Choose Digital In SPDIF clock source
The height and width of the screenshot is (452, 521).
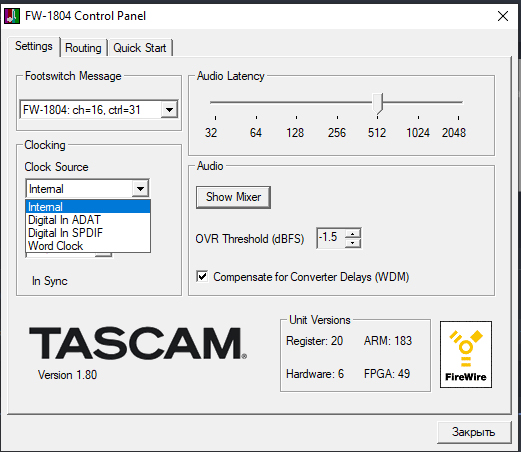pyautogui.click(x=88, y=233)
